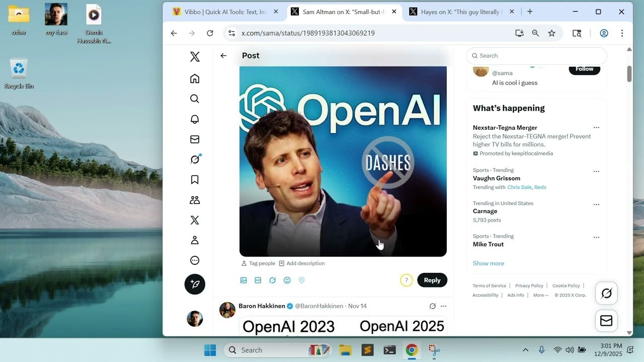The height and width of the screenshot is (362, 644).
Task: Click the compose Post feather button
Action: point(195,284)
